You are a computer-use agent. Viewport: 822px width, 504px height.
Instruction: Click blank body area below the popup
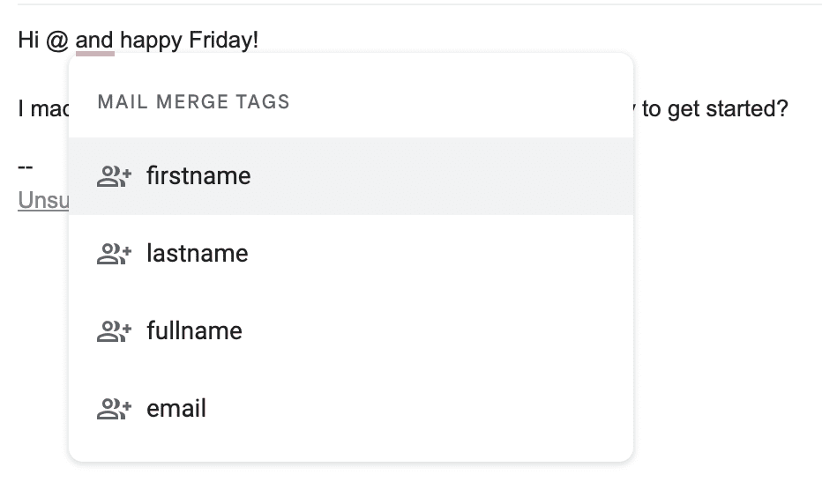point(351,485)
